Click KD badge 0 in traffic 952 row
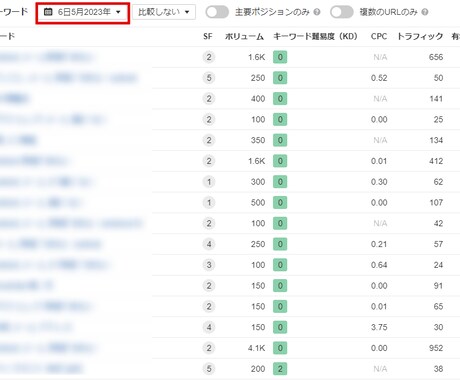 tap(280, 348)
